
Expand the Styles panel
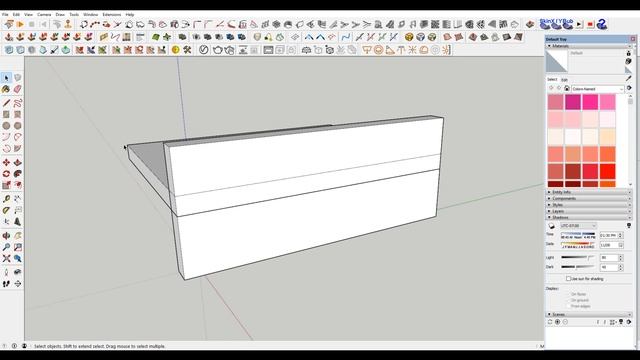tap(589, 205)
